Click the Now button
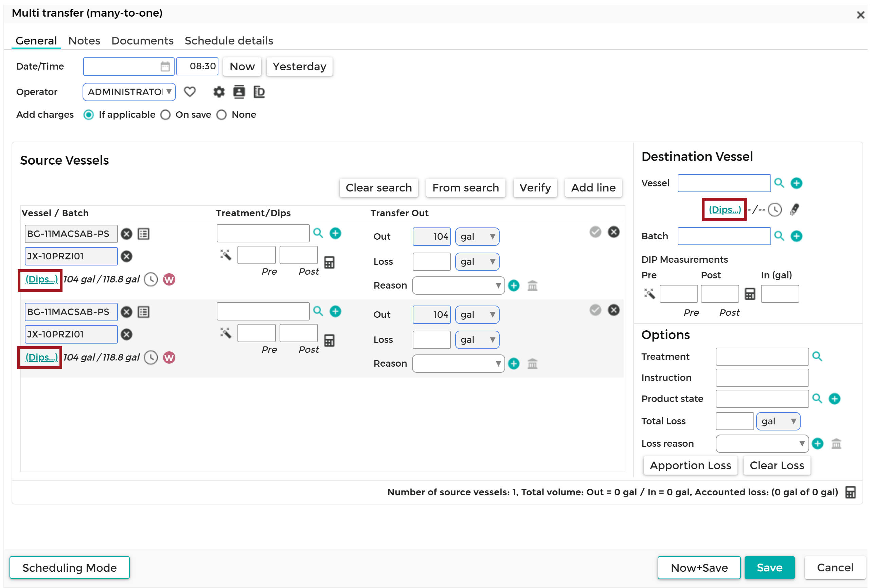 243,67
